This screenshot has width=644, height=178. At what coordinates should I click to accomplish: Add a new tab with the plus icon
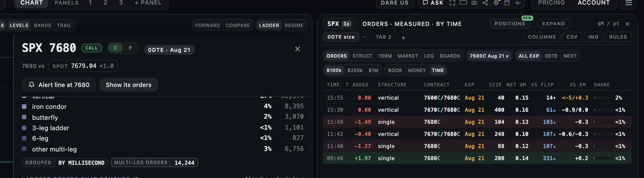(403, 38)
